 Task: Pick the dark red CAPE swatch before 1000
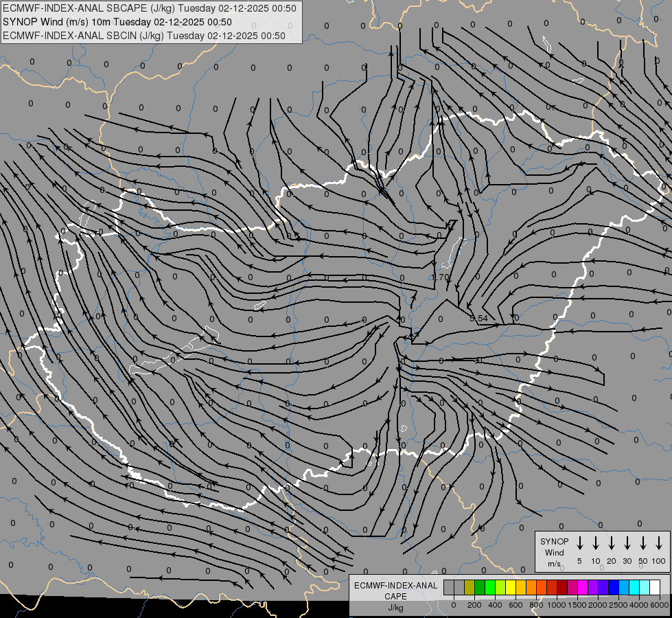click(x=562, y=587)
